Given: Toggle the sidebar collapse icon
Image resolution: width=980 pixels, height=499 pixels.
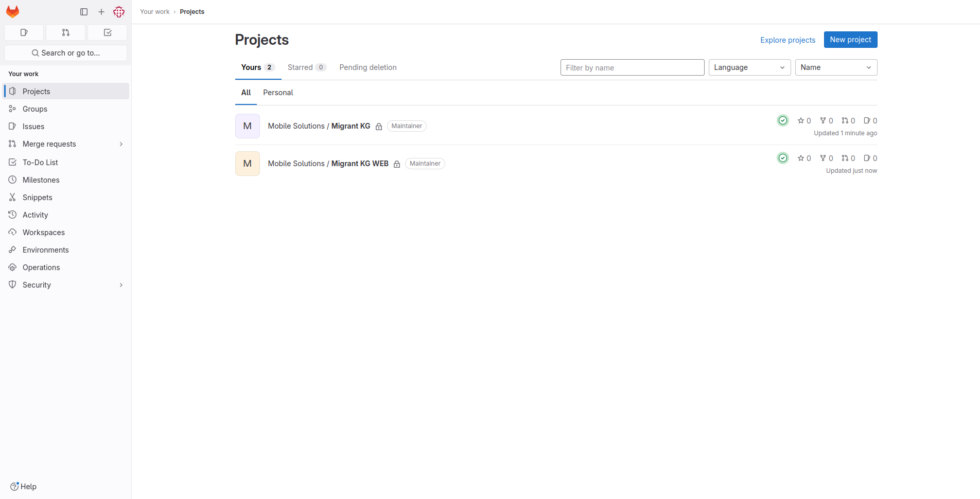Looking at the screenshot, I should point(84,12).
